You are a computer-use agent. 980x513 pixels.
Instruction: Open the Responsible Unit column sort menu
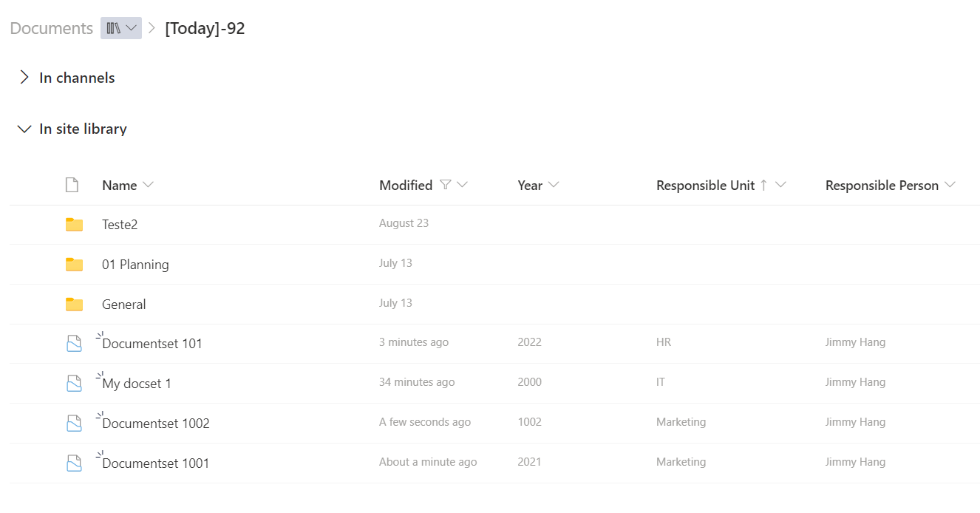pyautogui.click(x=721, y=186)
